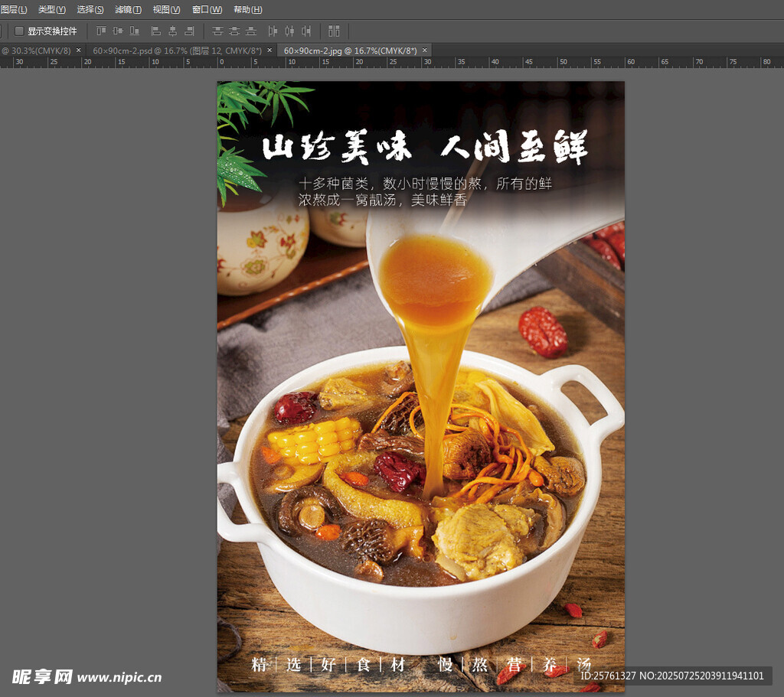Click the align right edges icon

coord(189,31)
